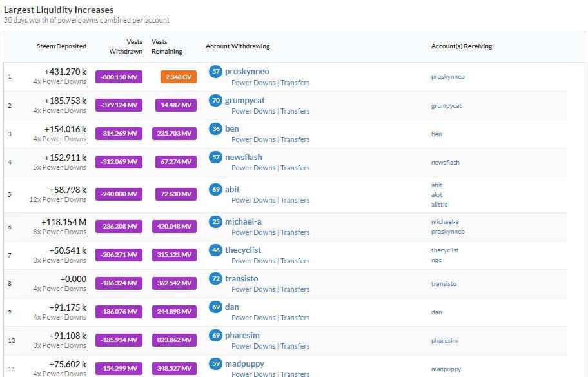Open receiving account transisto link
Image resolution: width=588 pixels, height=377 pixels.
click(444, 284)
